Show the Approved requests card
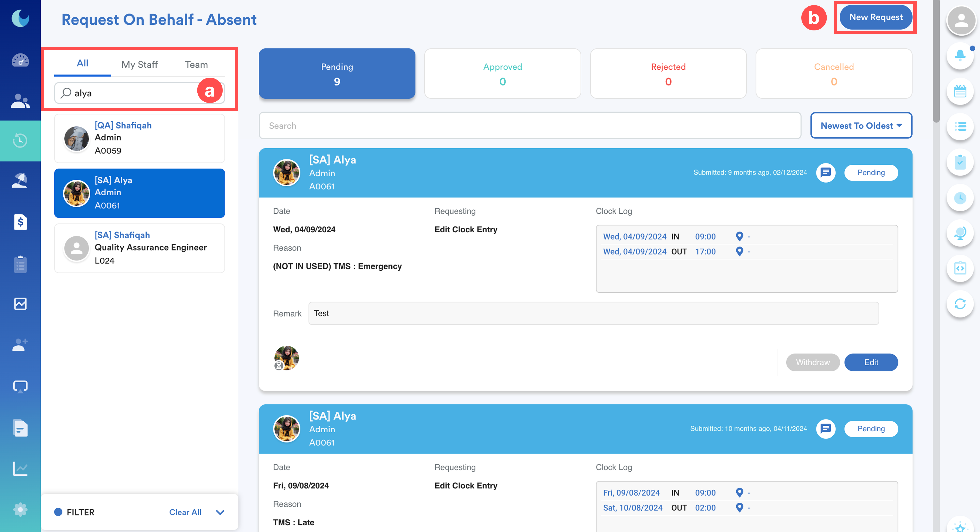The height and width of the screenshot is (532, 980). (502, 73)
